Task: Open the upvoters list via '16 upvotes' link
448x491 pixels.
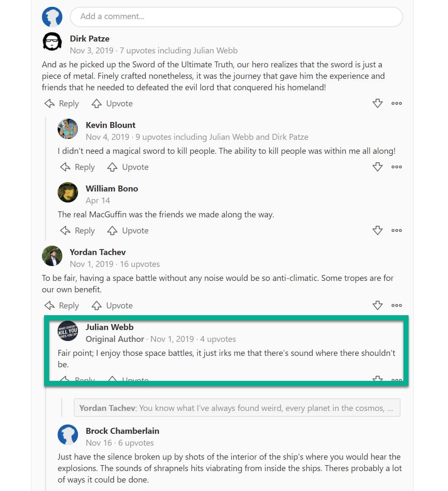Action: click(x=139, y=264)
